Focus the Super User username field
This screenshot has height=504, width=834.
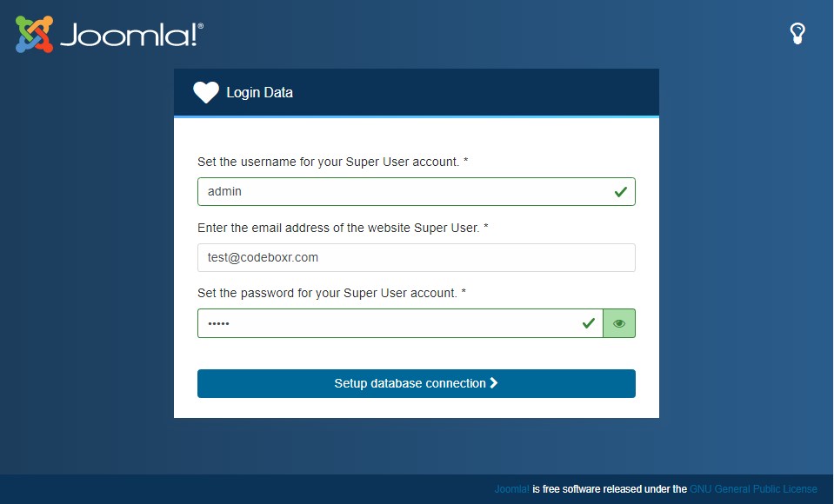tap(417, 191)
